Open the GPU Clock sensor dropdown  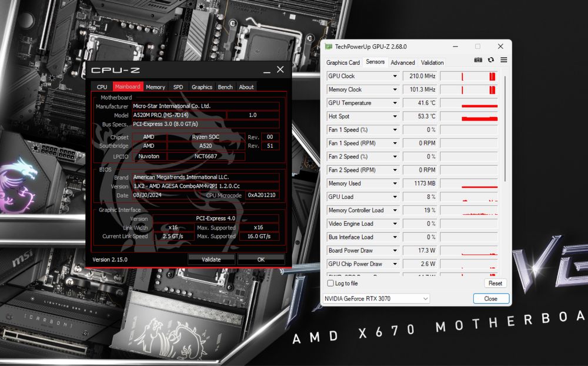[x=395, y=76]
